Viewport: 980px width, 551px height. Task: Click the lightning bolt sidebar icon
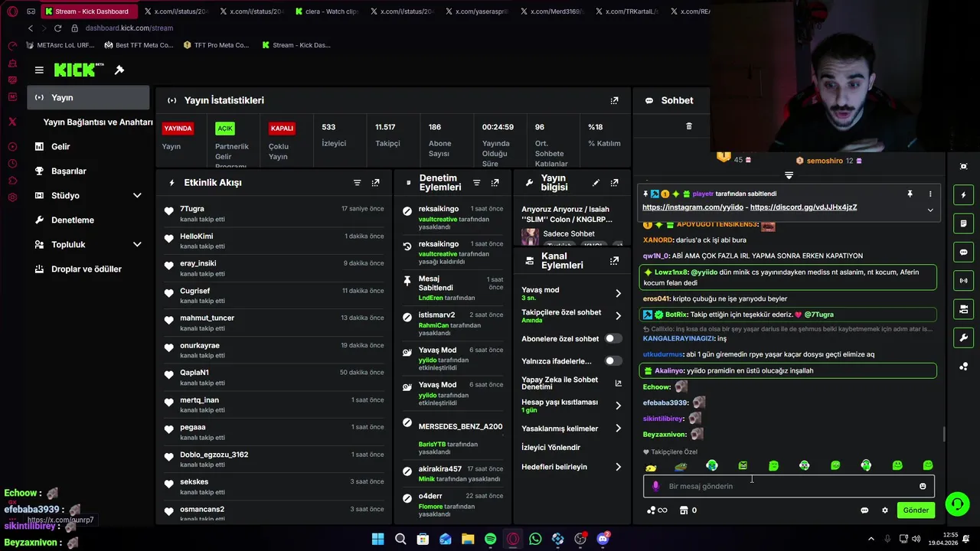point(963,195)
